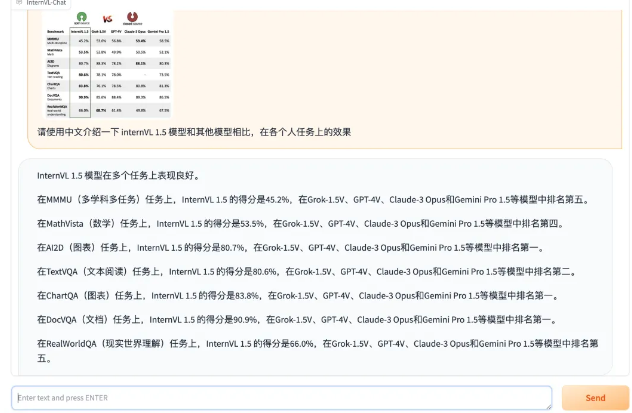Click the chatbot icon beside InternVL-Chat label

click(19, 3)
